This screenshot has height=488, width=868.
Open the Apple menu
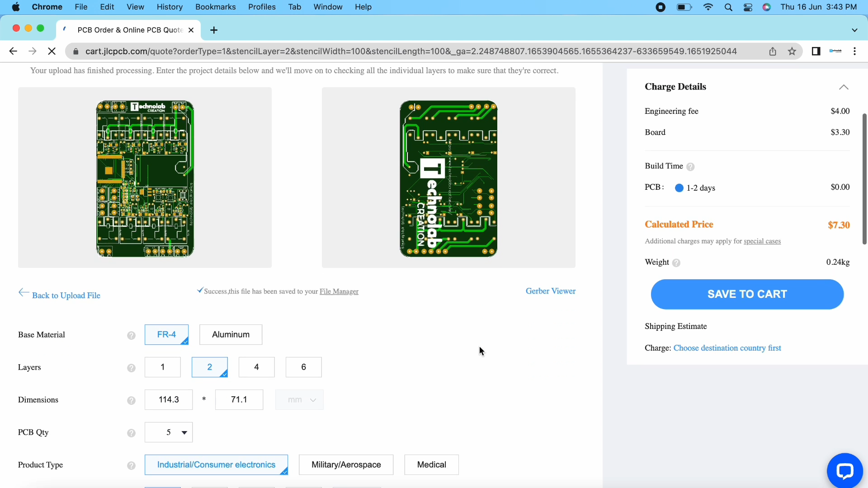point(16,7)
